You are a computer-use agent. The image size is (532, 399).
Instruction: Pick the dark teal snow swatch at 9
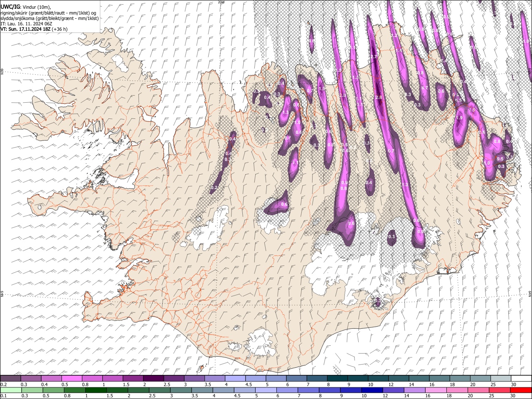click(x=357, y=378)
